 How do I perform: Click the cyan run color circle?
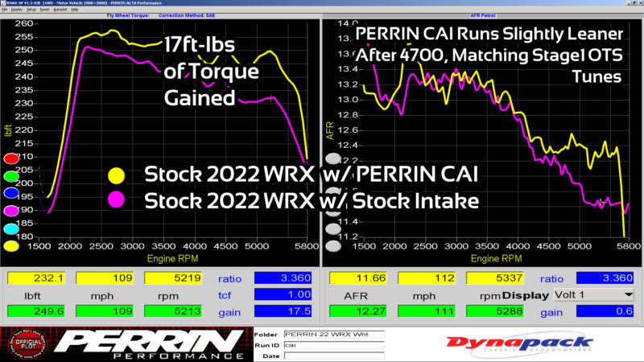[x=11, y=228]
